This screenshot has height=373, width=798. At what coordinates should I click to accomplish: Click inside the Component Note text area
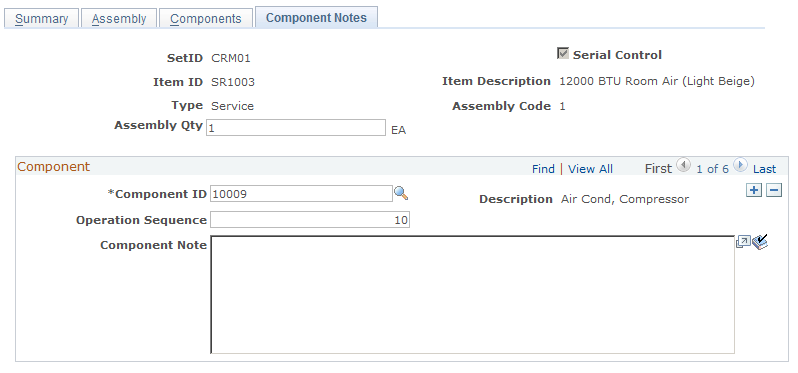point(472,294)
